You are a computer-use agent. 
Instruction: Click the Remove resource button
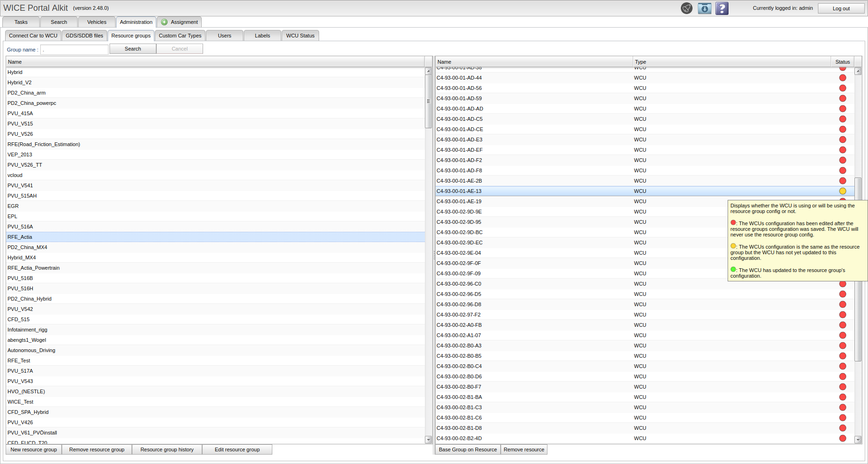tap(524, 449)
